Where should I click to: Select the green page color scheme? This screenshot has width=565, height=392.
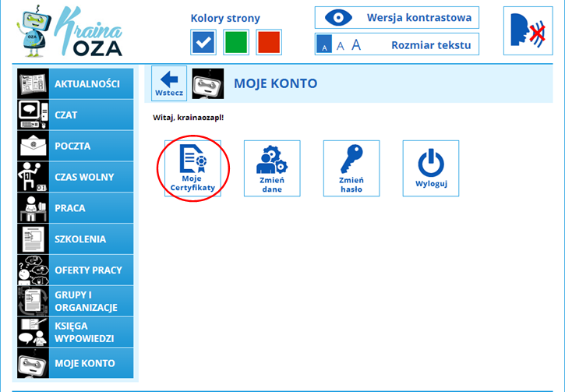[236, 42]
